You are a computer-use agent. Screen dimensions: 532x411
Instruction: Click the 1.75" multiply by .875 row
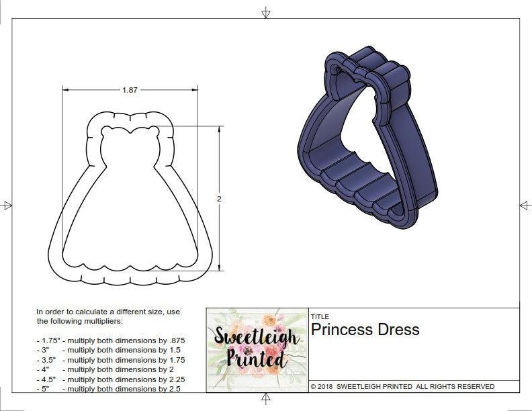(111, 340)
